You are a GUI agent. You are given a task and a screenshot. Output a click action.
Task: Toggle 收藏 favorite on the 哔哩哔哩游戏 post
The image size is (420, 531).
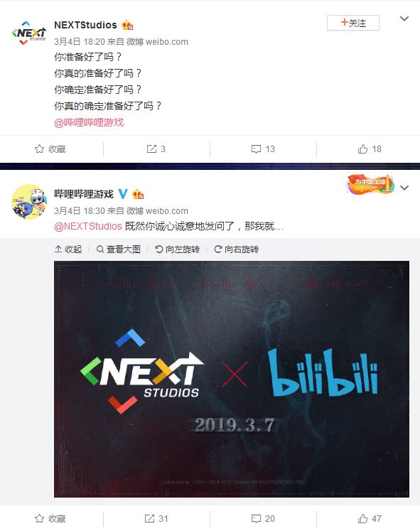click(x=50, y=518)
